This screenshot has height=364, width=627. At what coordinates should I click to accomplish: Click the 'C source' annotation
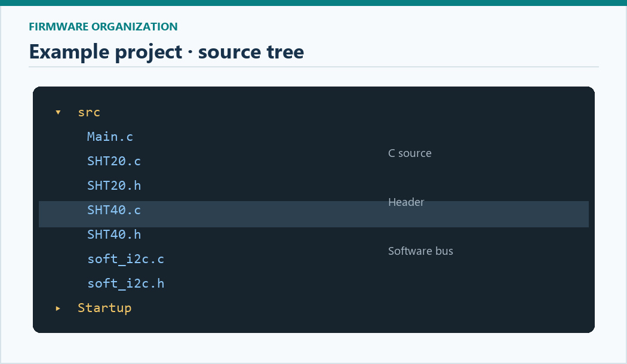tap(410, 153)
